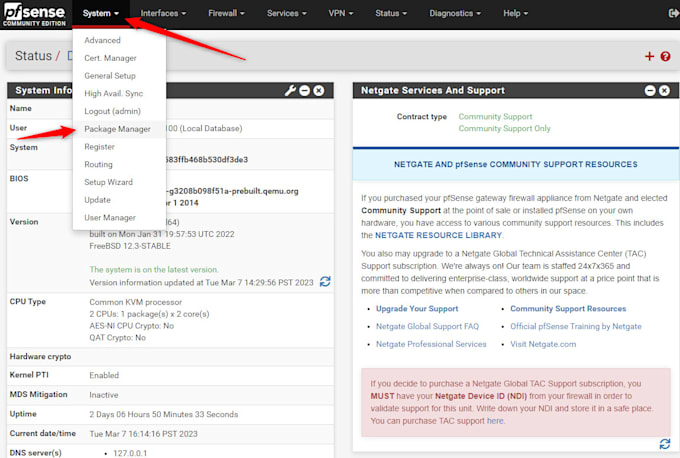This screenshot has width=680, height=458.
Task: Select Register menu entry
Action: [119, 147]
